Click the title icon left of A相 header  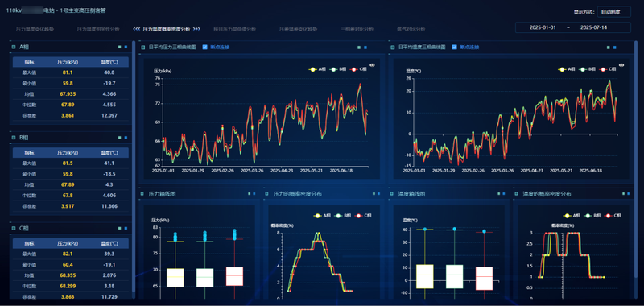click(x=14, y=47)
